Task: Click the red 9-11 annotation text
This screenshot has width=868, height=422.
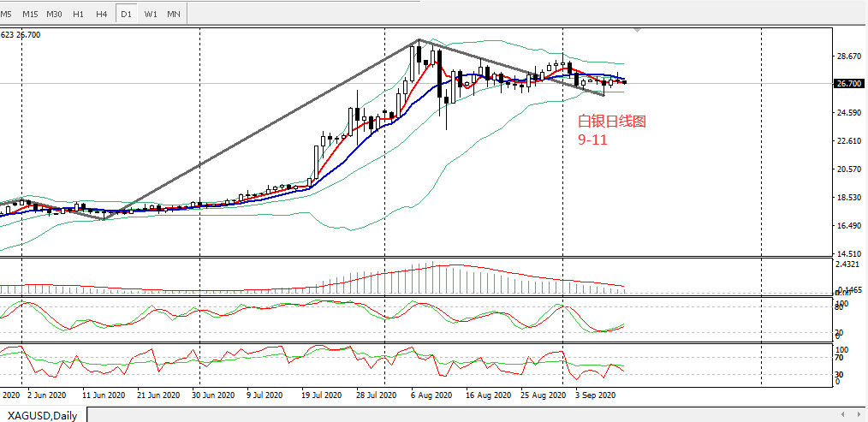Action: point(593,140)
